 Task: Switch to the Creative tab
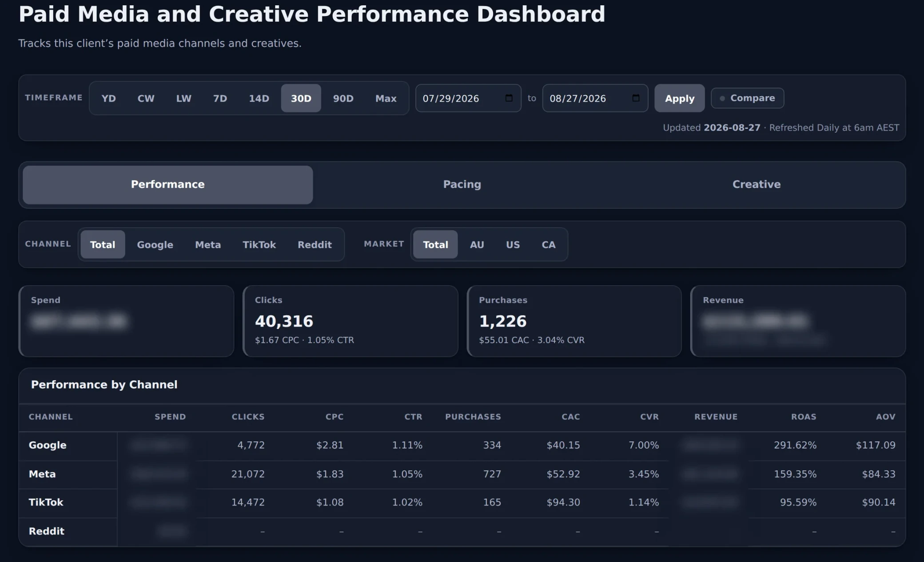(756, 185)
